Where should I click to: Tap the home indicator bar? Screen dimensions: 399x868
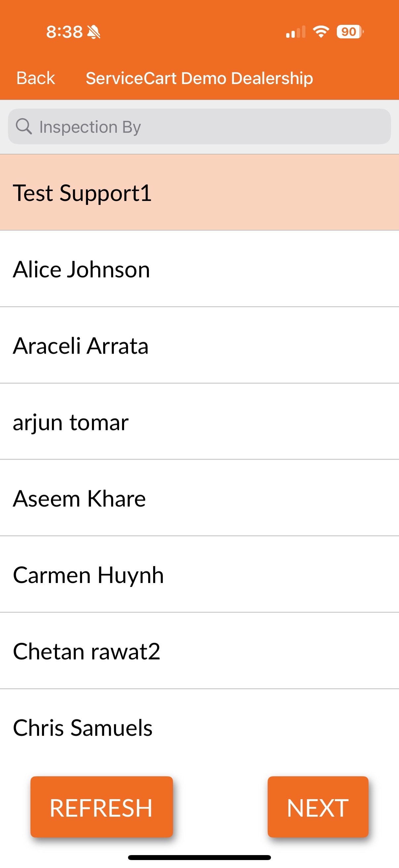click(199, 857)
